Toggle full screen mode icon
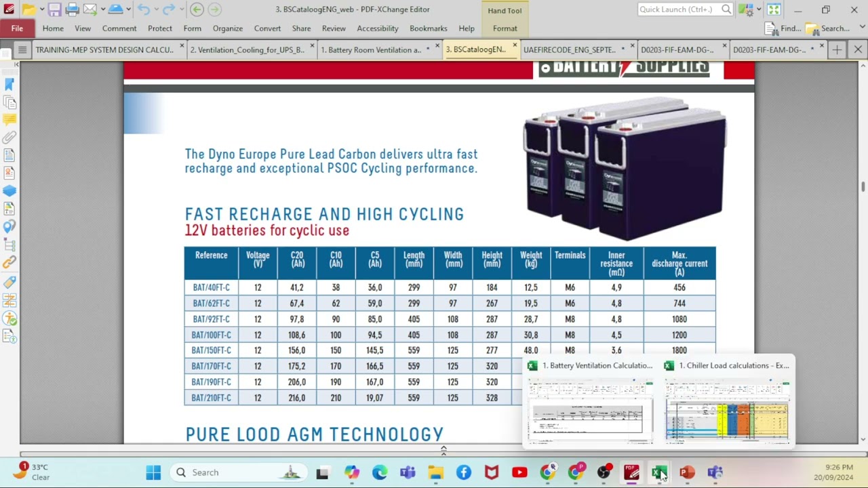 tap(774, 9)
